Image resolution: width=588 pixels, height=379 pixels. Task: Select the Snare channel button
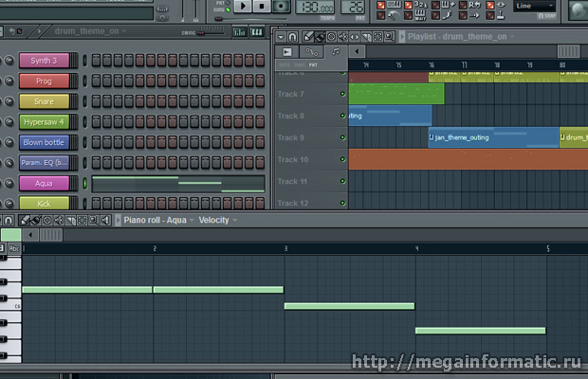coord(45,101)
